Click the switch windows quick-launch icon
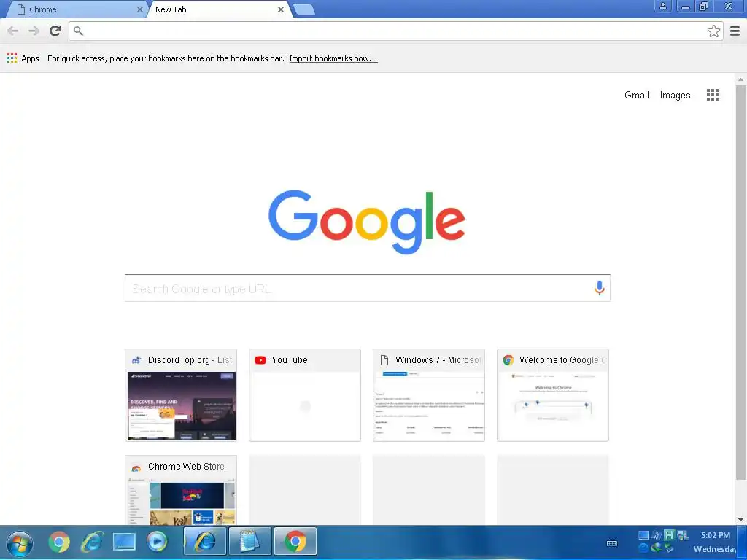 tap(124, 542)
